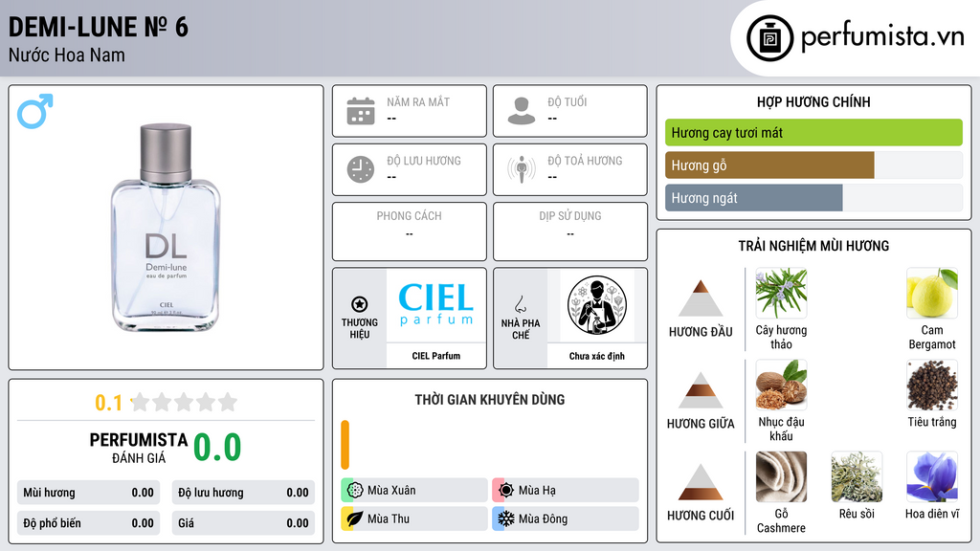This screenshot has width=980, height=551.
Task: Click the Demi-lune perfume bottle image
Action: 167,228
